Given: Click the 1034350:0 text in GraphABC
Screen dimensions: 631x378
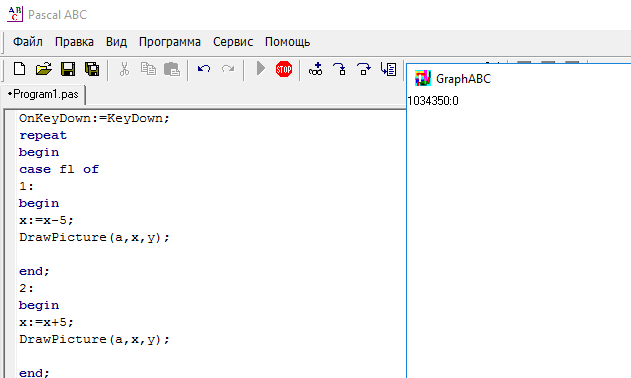Looking at the screenshot, I should (x=433, y=101).
